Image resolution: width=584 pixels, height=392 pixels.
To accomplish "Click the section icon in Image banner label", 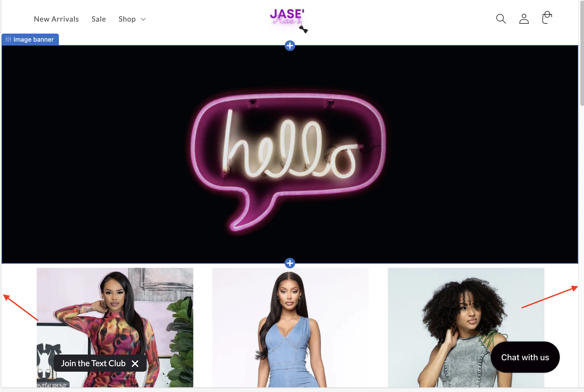I will [8, 39].
